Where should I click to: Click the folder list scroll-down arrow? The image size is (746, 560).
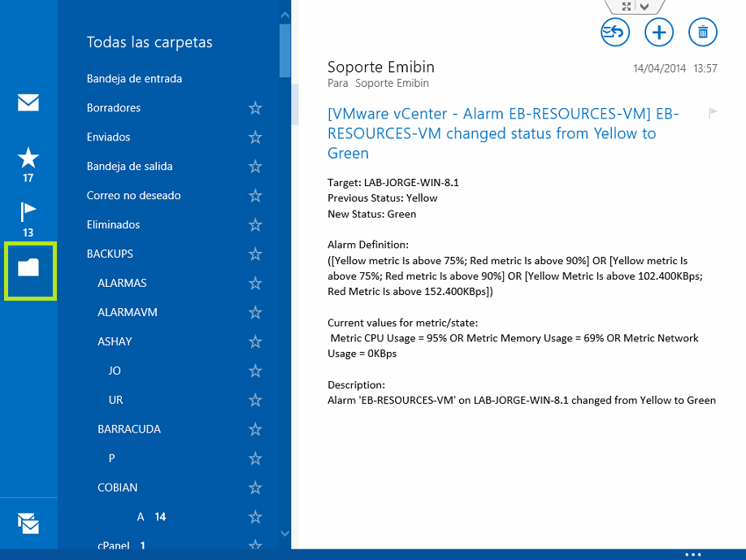[x=285, y=533]
